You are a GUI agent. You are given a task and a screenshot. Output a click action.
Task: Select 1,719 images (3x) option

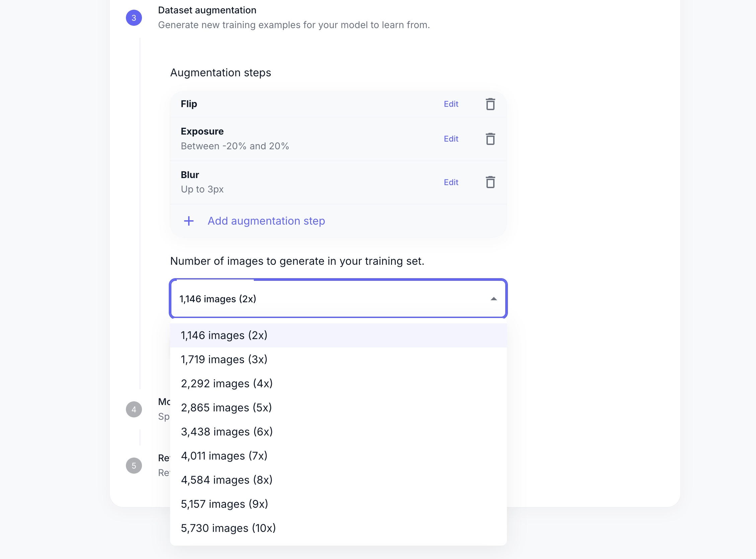(224, 360)
